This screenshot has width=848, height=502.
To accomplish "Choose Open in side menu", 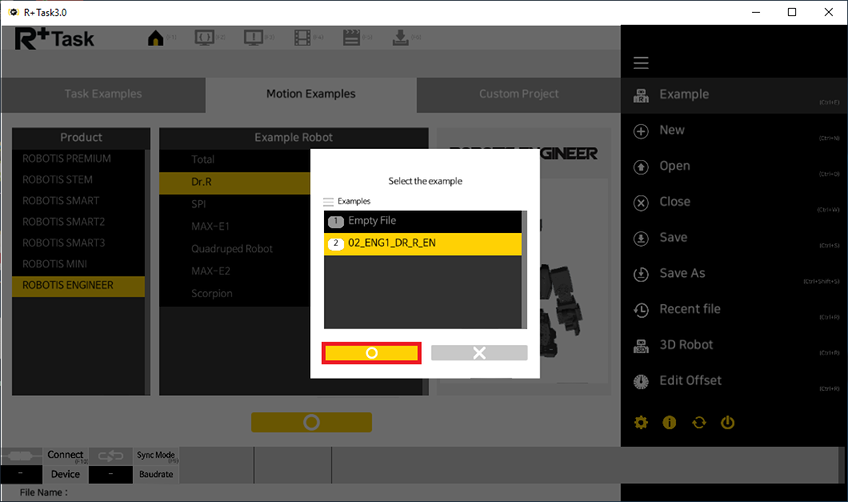I will click(734, 166).
